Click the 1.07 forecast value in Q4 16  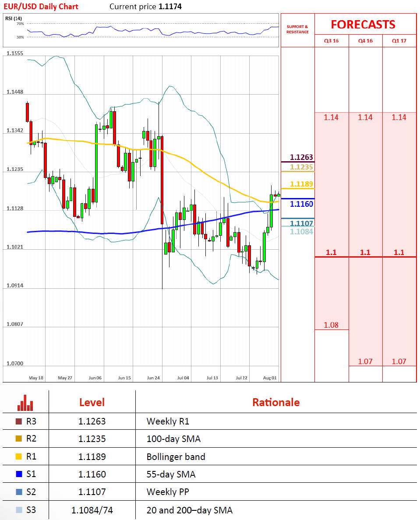coord(365,361)
